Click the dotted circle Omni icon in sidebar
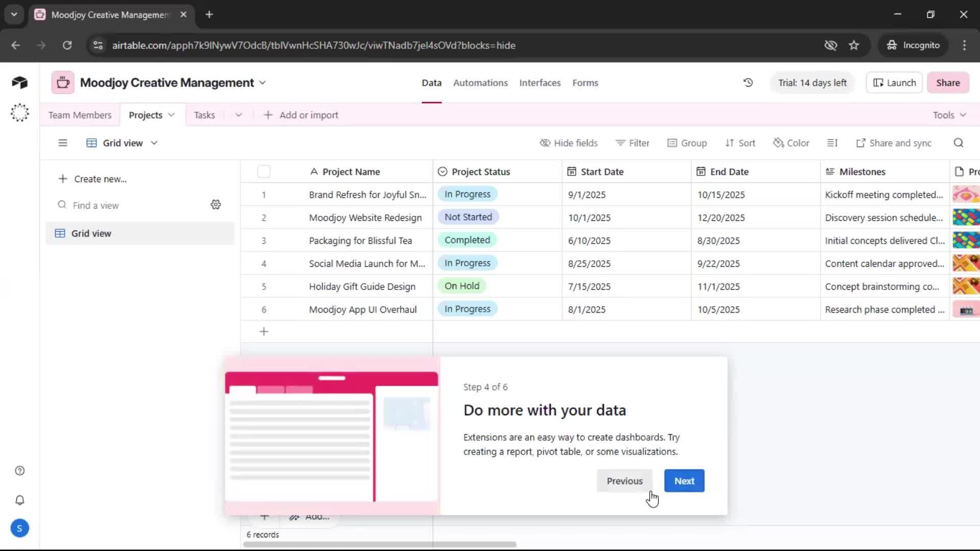 click(x=20, y=113)
